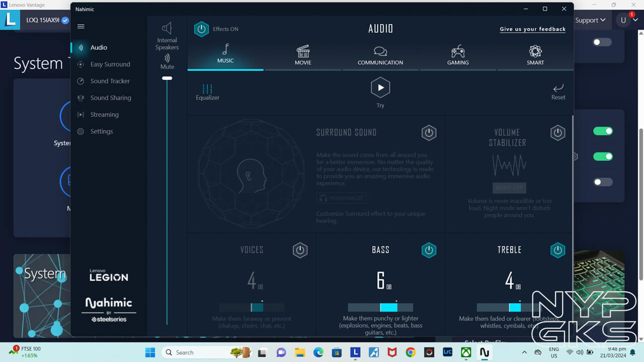Expand the user account chevron menu

coord(635,20)
